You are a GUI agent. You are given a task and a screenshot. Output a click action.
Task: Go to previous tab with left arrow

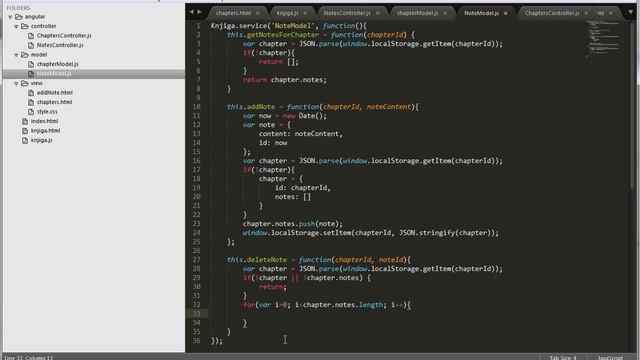pyautogui.click(x=191, y=12)
